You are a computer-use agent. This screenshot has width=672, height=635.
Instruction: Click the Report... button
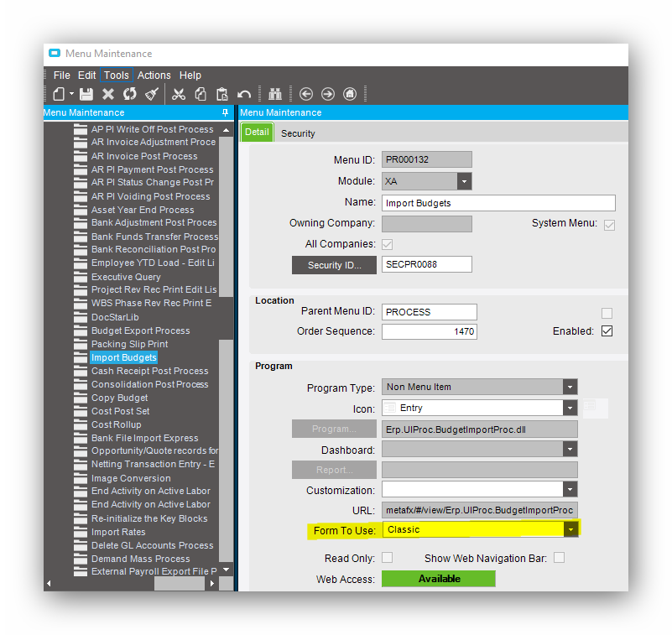click(334, 470)
